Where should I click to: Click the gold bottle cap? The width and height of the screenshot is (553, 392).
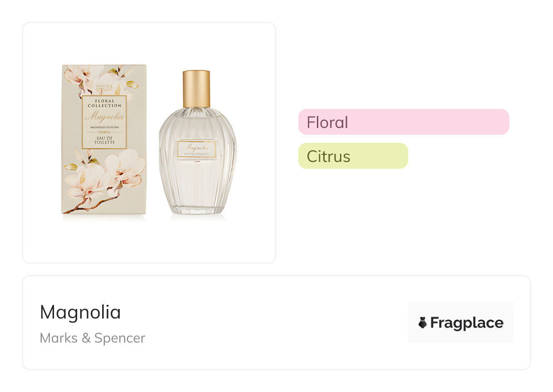tap(197, 88)
